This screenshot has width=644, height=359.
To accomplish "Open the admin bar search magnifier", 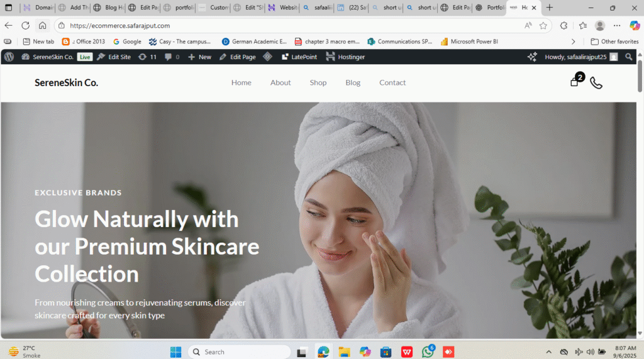I will [x=629, y=57].
